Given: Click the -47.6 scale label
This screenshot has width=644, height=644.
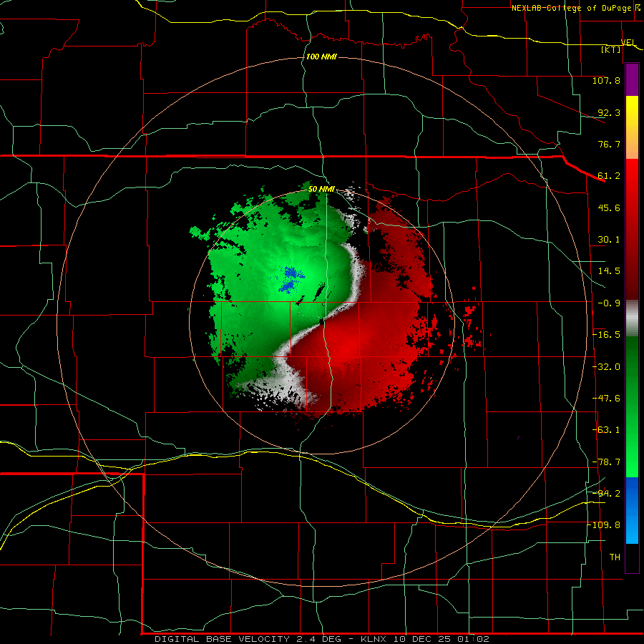Looking at the screenshot, I should pyautogui.click(x=606, y=399).
